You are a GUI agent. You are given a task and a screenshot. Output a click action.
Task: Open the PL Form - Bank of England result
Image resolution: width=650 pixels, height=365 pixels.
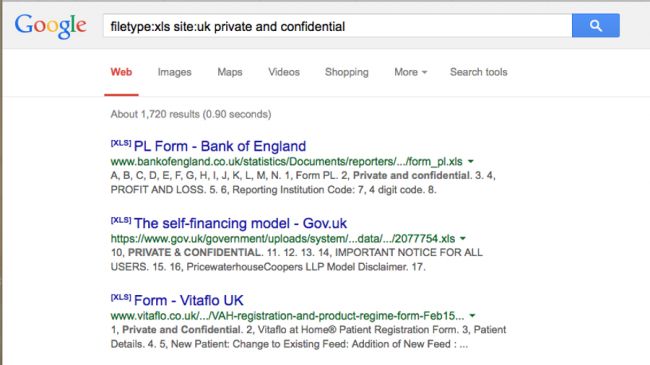pos(220,146)
